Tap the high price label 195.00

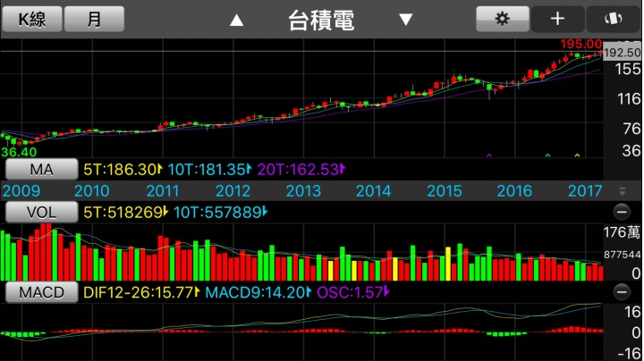pyautogui.click(x=580, y=44)
